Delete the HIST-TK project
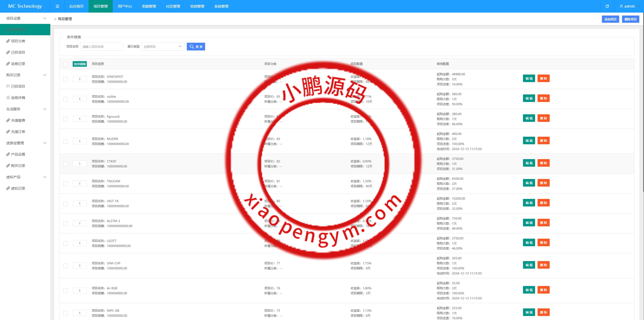Screen dimensions: 644x320 (543, 203)
